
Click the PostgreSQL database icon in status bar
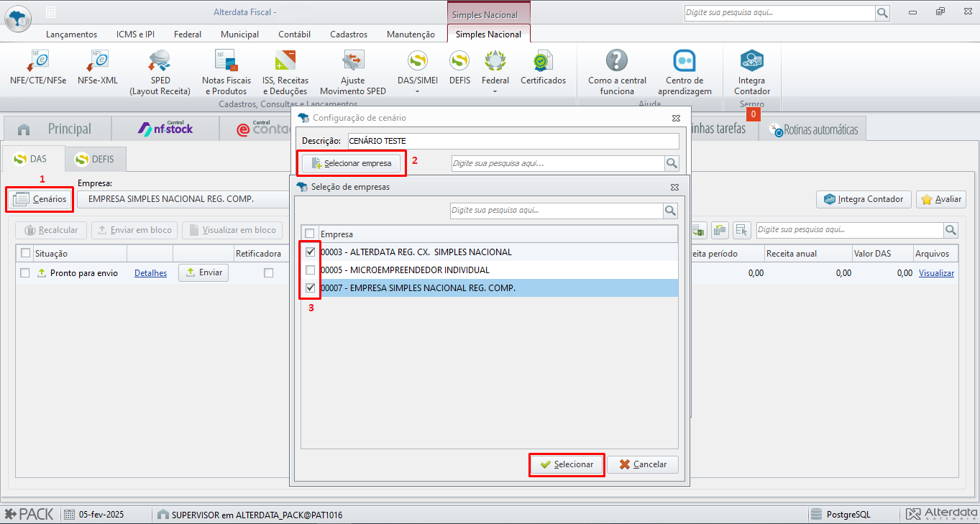pyautogui.click(x=816, y=515)
